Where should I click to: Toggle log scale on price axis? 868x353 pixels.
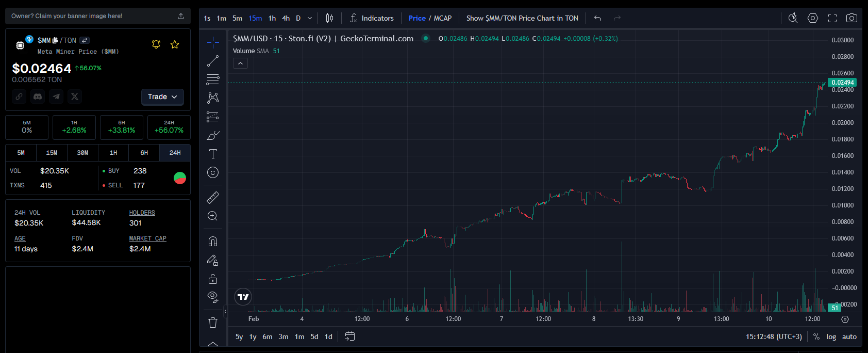pyautogui.click(x=831, y=336)
